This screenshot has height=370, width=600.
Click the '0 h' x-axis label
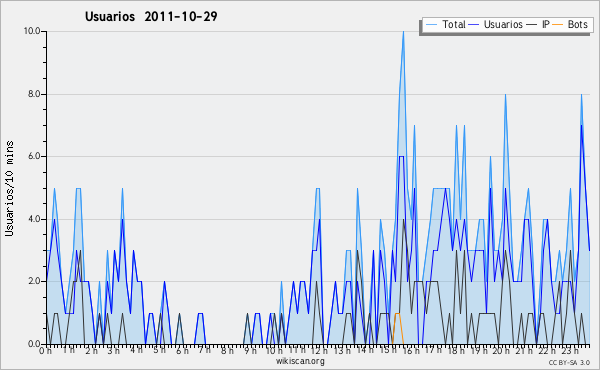click(45, 351)
